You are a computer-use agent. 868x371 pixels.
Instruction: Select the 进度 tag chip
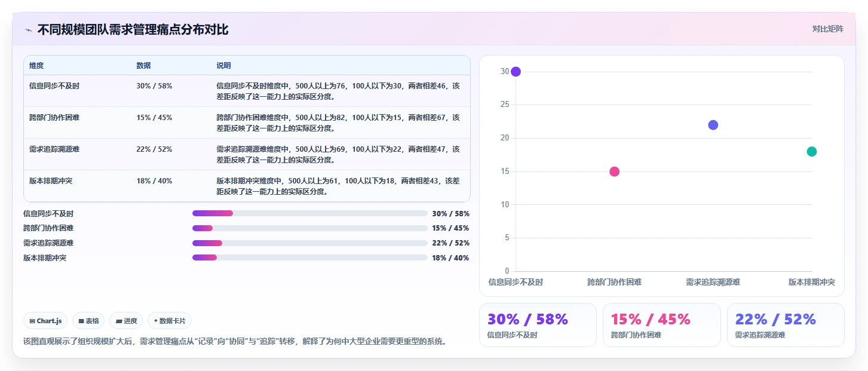(126, 321)
